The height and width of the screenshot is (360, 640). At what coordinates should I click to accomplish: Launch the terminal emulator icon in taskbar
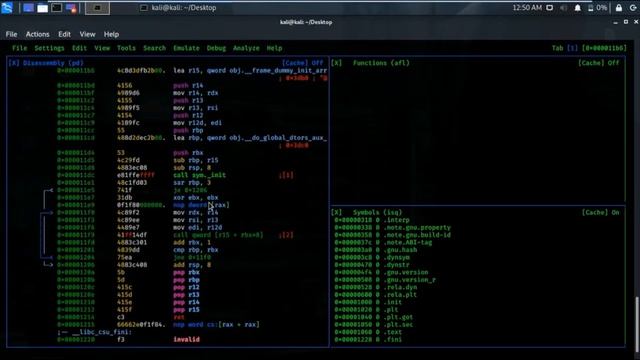coord(57,8)
